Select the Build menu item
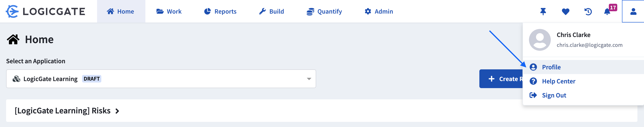Screen dimensions: 644x127 coord(271,11)
